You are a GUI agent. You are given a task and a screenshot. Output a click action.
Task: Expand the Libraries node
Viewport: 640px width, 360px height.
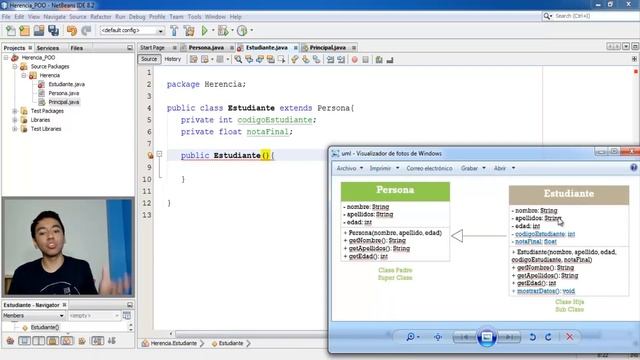coord(15,120)
